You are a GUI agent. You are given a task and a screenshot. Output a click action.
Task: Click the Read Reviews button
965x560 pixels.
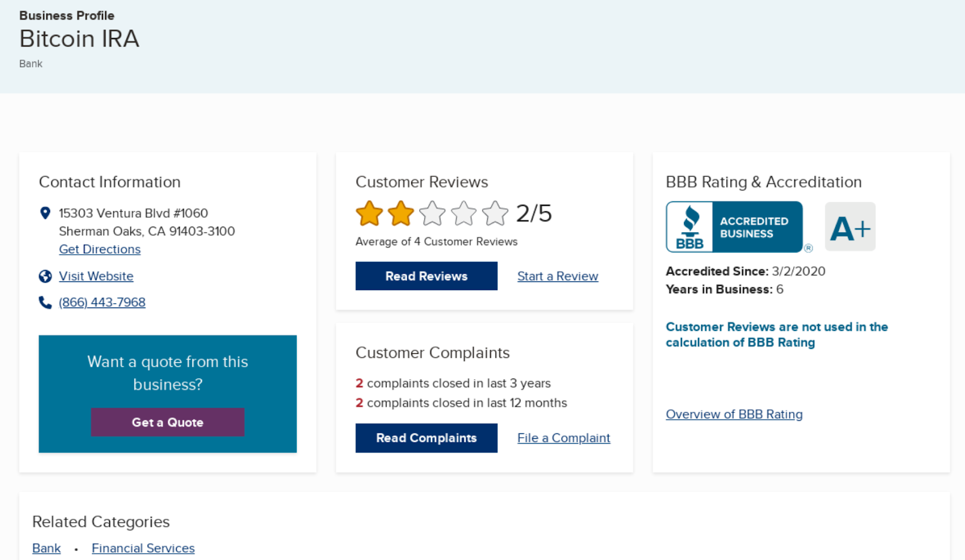point(426,276)
